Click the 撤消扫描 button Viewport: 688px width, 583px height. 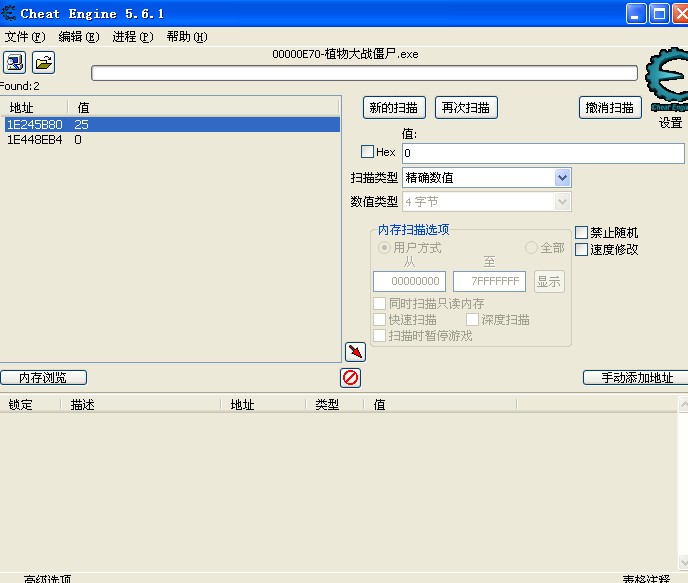tap(610, 107)
